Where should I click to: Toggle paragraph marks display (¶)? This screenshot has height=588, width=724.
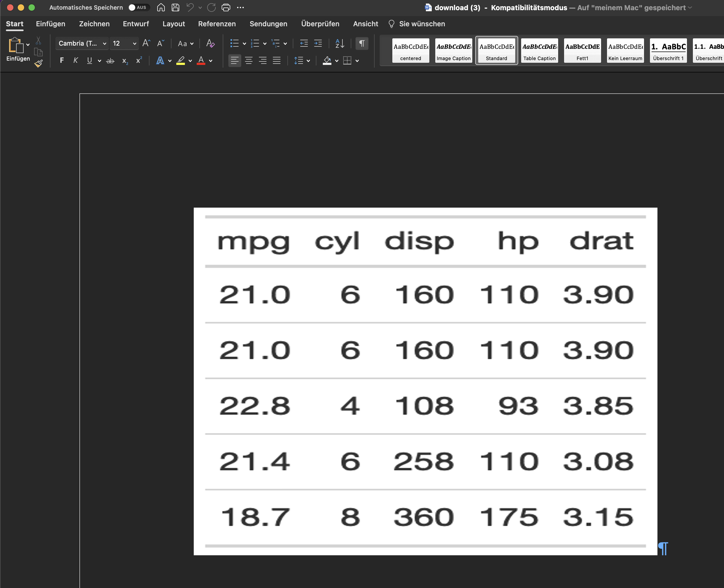362,43
